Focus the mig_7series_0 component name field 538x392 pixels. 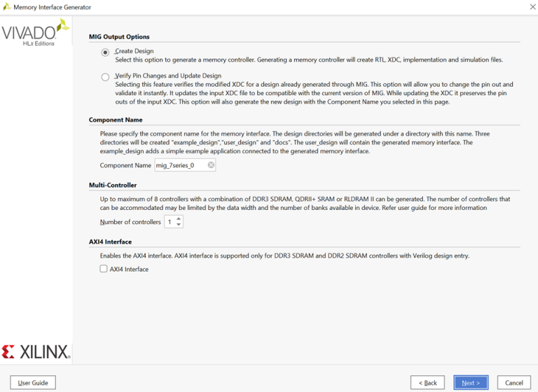(x=179, y=165)
